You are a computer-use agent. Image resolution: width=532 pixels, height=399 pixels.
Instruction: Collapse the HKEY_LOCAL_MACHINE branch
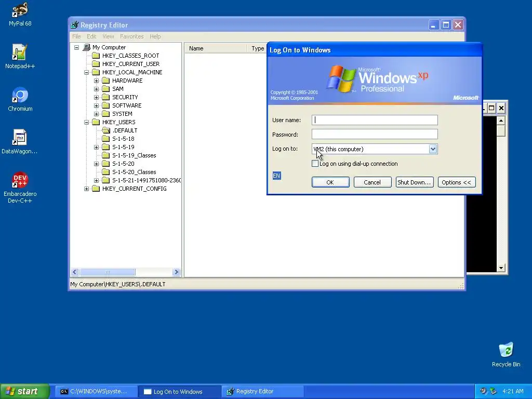87,72
